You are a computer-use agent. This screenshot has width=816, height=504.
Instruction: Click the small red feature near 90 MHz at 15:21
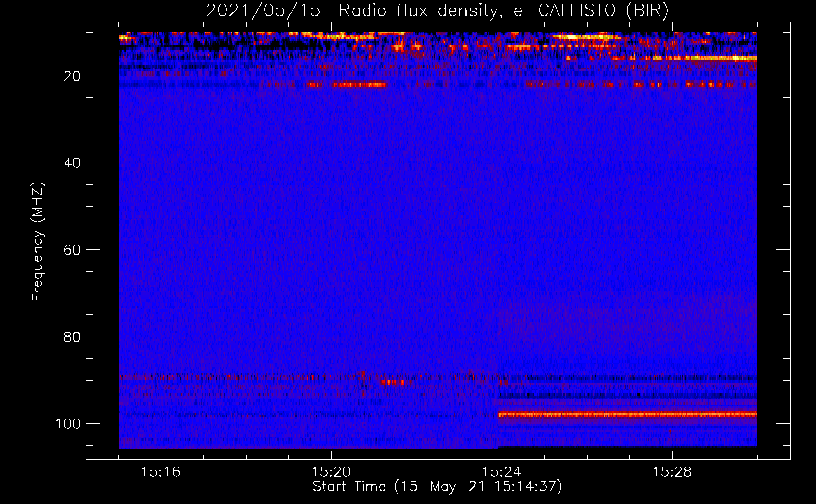(393, 382)
